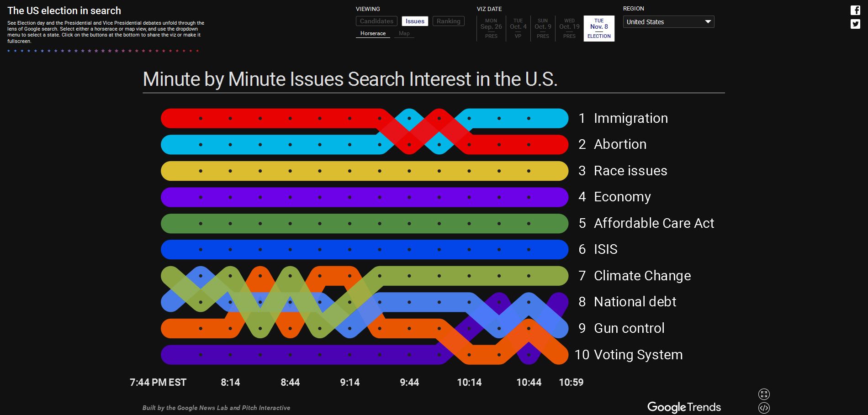This screenshot has height=415, width=868.
Task: Click the Climate Change label
Action: (642, 276)
